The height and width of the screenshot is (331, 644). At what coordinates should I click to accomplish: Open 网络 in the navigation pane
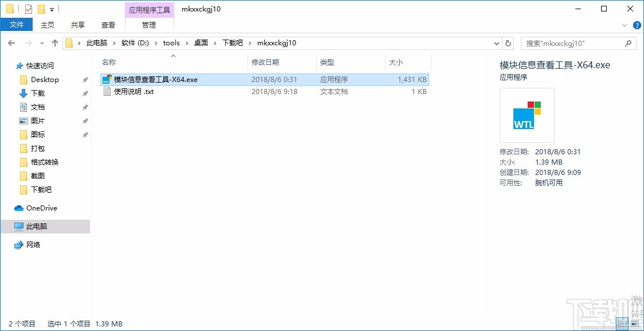pyautogui.click(x=33, y=244)
